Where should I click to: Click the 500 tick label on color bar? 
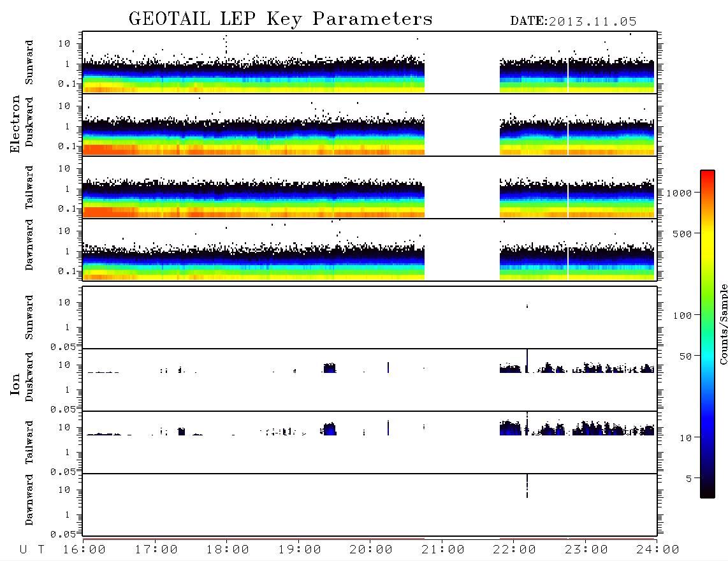pyautogui.click(x=683, y=233)
